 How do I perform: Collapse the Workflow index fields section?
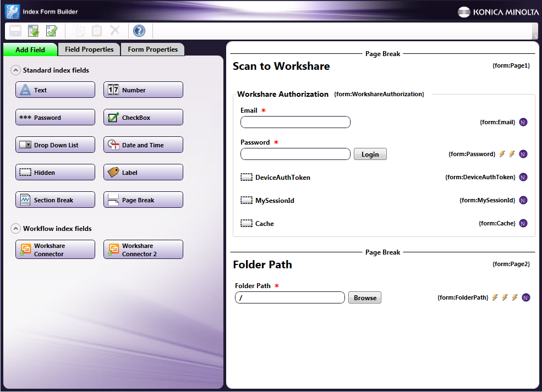tap(15, 228)
